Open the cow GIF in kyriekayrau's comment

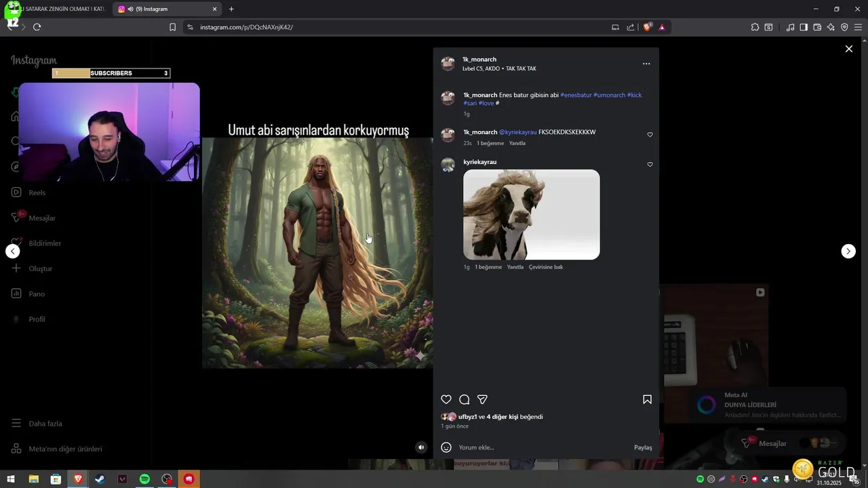coord(532,215)
